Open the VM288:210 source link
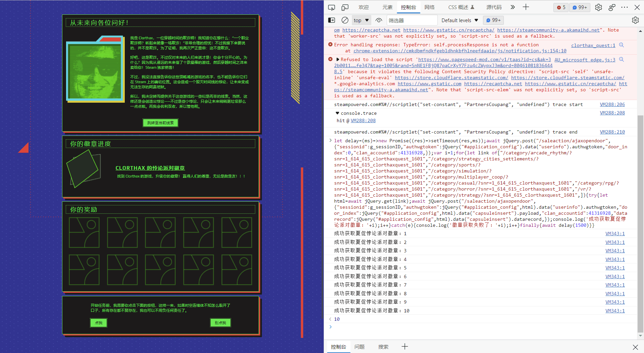 pyautogui.click(x=612, y=132)
